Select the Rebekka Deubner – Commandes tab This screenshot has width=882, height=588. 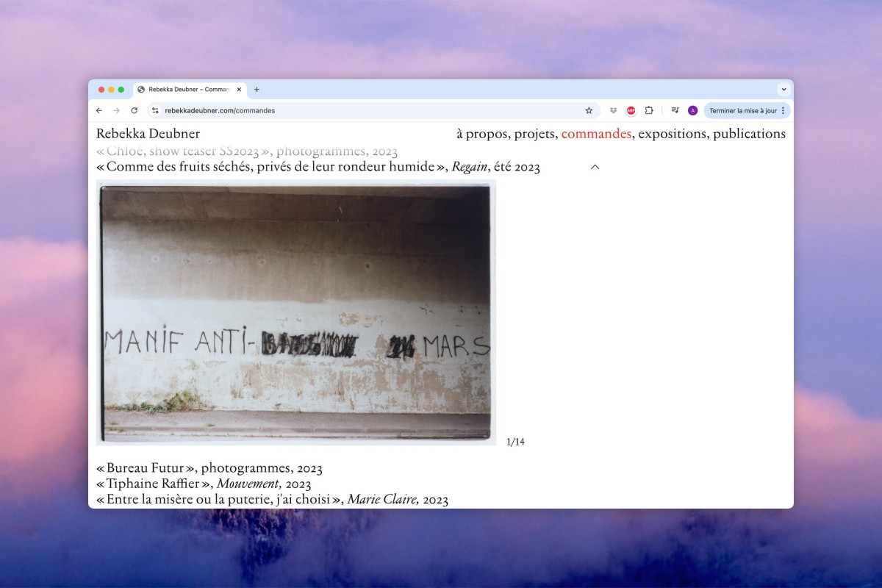[x=190, y=90]
